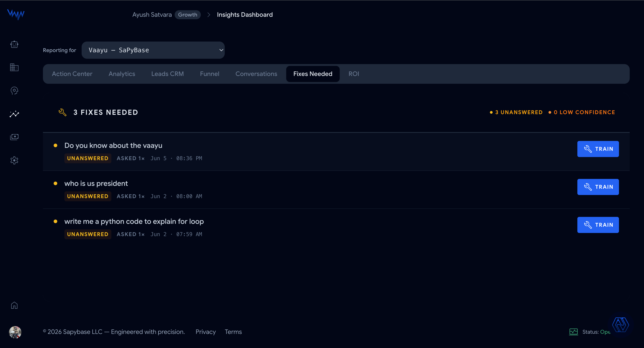
Task: Click the 'Reporting for' label
Action: (59, 50)
